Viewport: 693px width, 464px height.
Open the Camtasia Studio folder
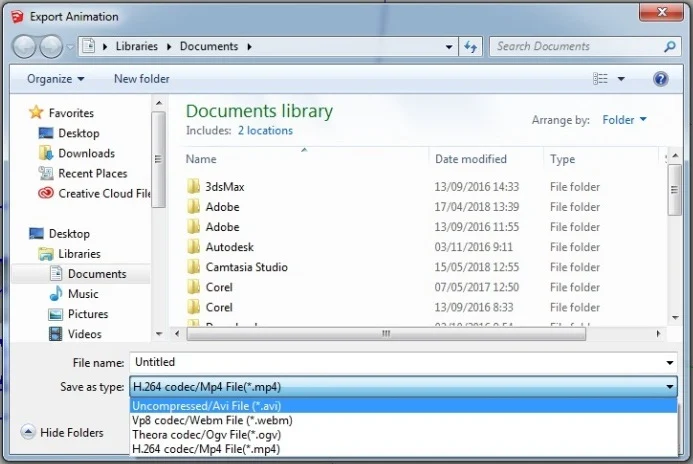point(246,267)
